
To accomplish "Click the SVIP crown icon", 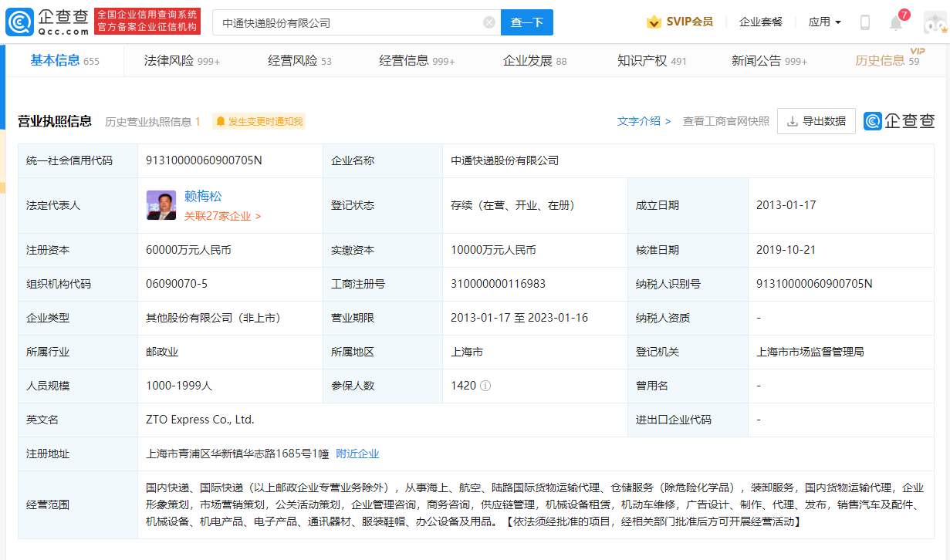I will (x=654, y=22).
